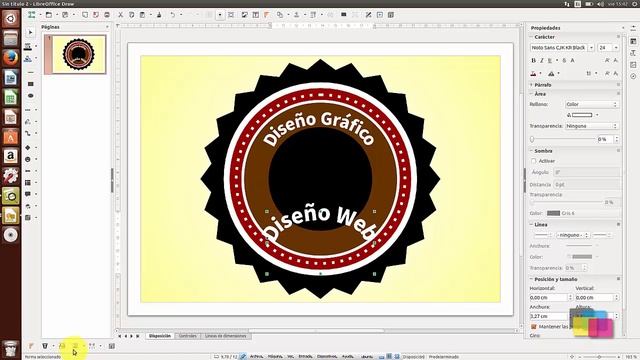Click the Open file folder icon
The width and height of the screenshot is (640, 360).
pos(49,15)
